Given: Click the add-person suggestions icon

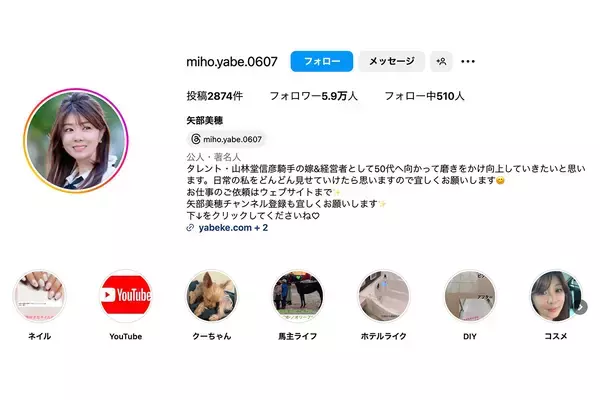Looking at the screenshot, I should [x=441, y=61].
